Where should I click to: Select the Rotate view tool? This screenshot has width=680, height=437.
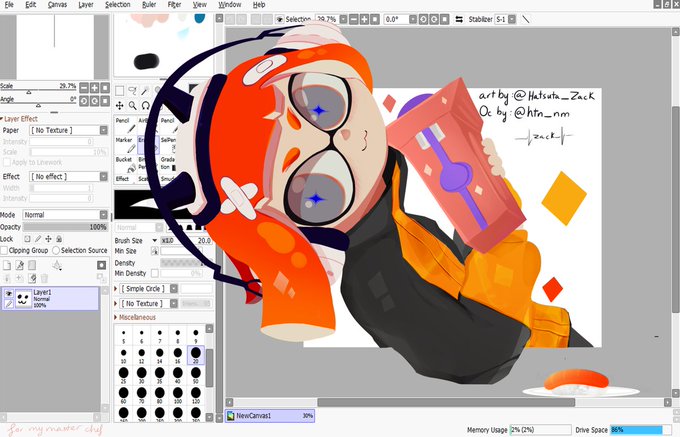point(145,105)
